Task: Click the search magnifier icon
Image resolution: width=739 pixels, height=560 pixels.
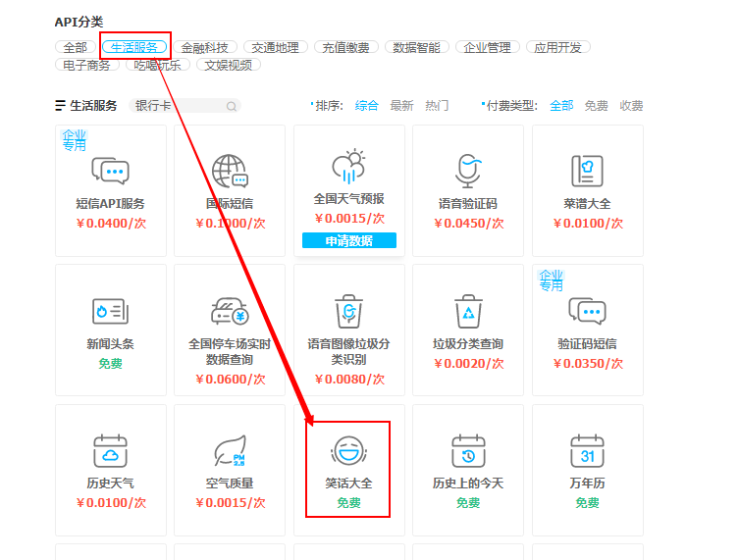Action: (x=231, y=107)
